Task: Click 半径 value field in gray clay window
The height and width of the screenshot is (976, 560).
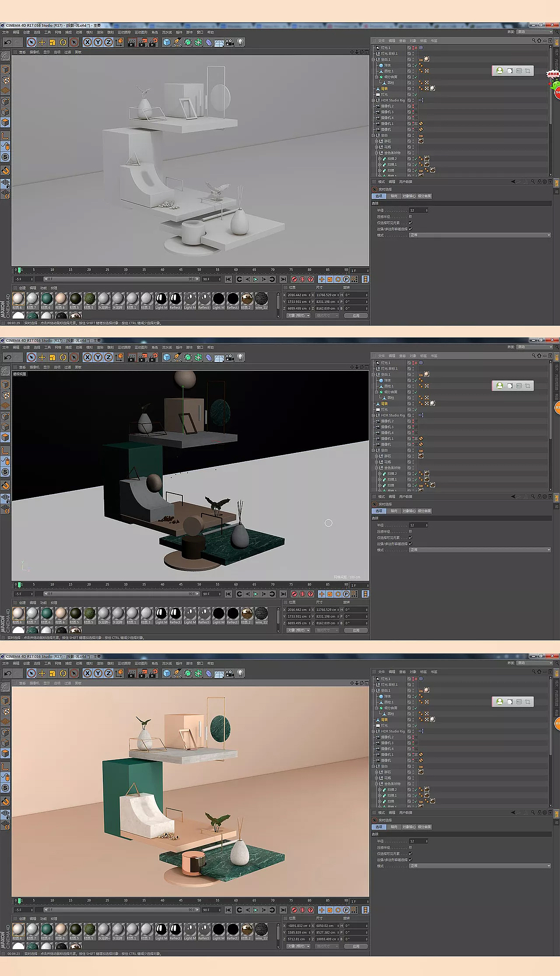Action: pyautogui.click(x=418, y=211)
